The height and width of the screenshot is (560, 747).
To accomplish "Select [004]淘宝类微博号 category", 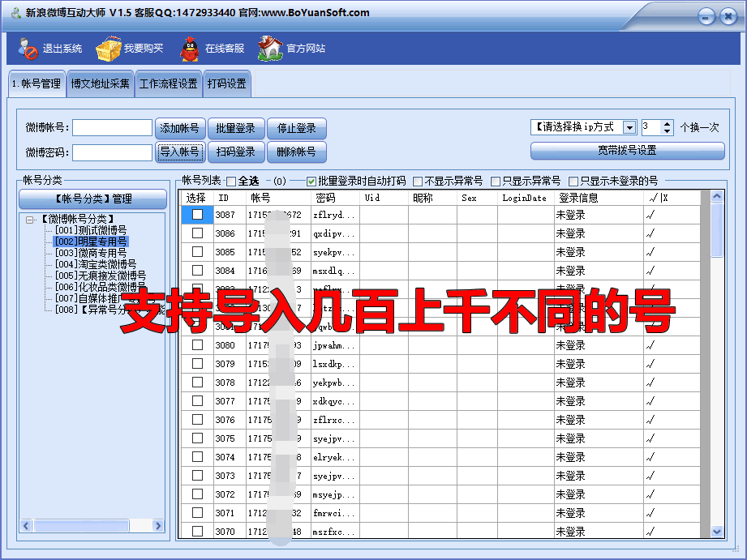I will pyautogui.click(x=95, y=264).
